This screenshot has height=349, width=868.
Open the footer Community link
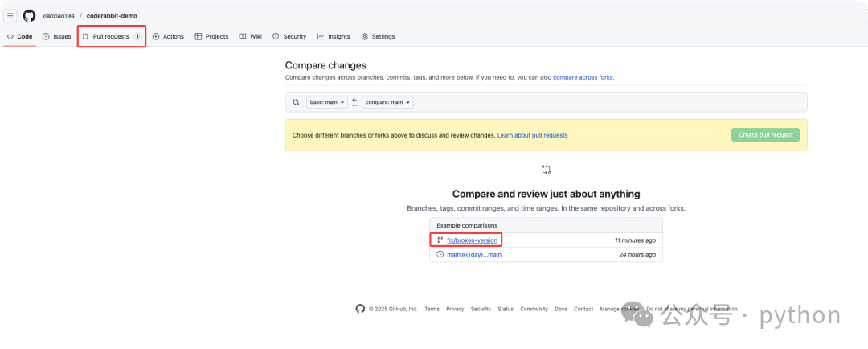pos(534,309)
